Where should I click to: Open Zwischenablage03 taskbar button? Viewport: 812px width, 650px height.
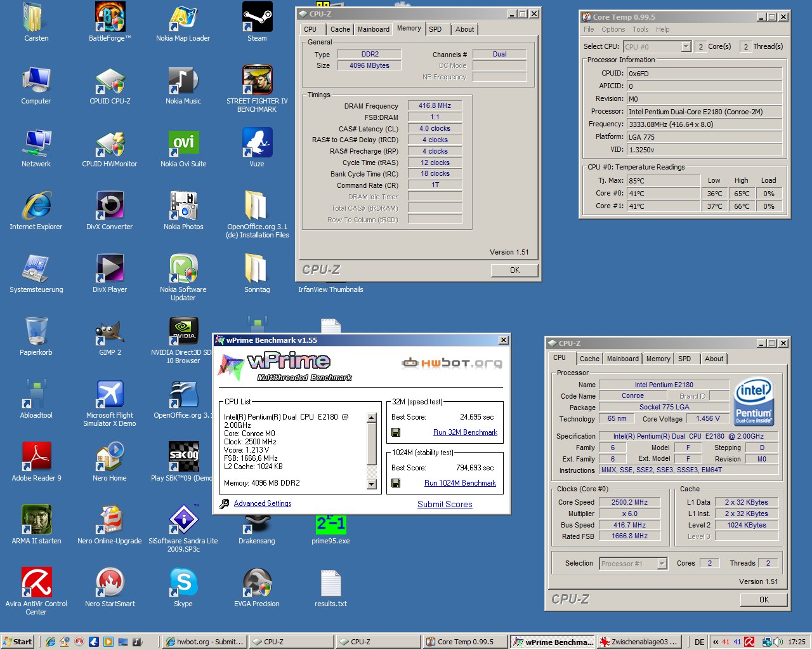(639, 642)
